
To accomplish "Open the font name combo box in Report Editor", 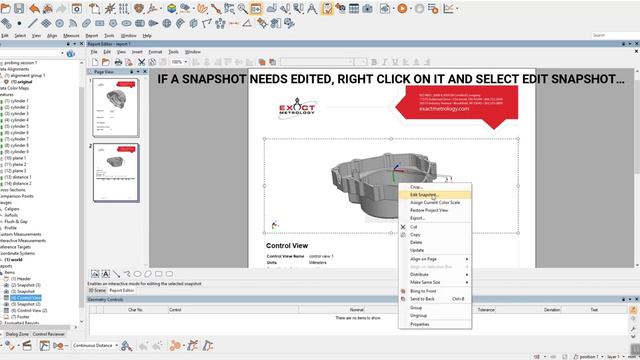I will tap(317, 62).
